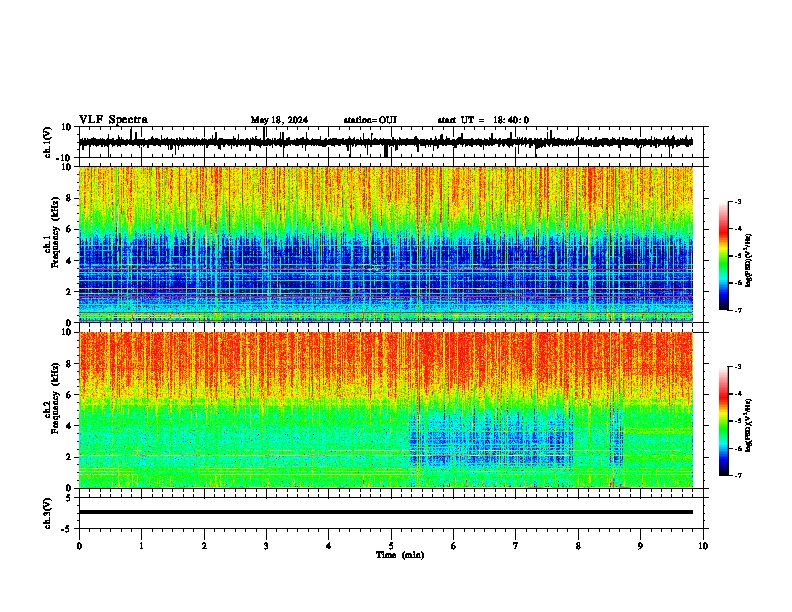Viewport: 792px width, 612px height.
Task: Click inside the ch.1 spectrogram panel
Action: (385, 244)
